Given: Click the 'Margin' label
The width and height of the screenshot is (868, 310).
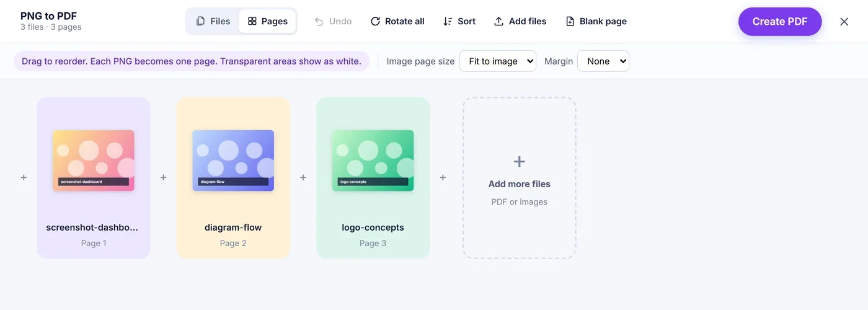Looking at the screenshot, I should [559, 61].
